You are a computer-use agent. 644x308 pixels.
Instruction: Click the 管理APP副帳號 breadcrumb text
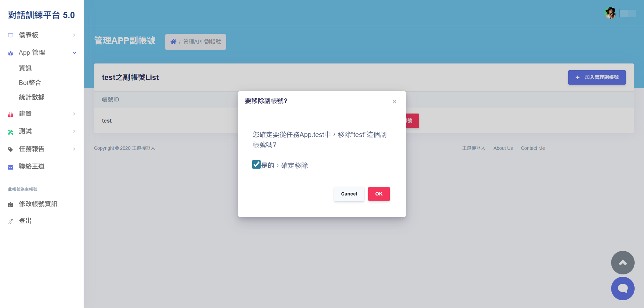202,42
